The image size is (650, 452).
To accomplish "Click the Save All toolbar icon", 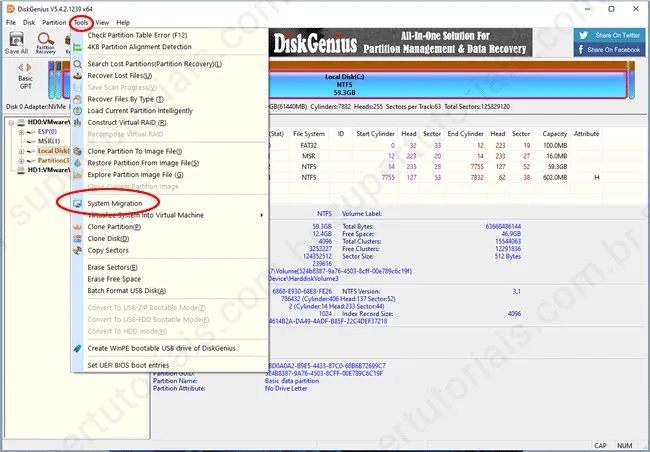I will [x=16, y=42].
